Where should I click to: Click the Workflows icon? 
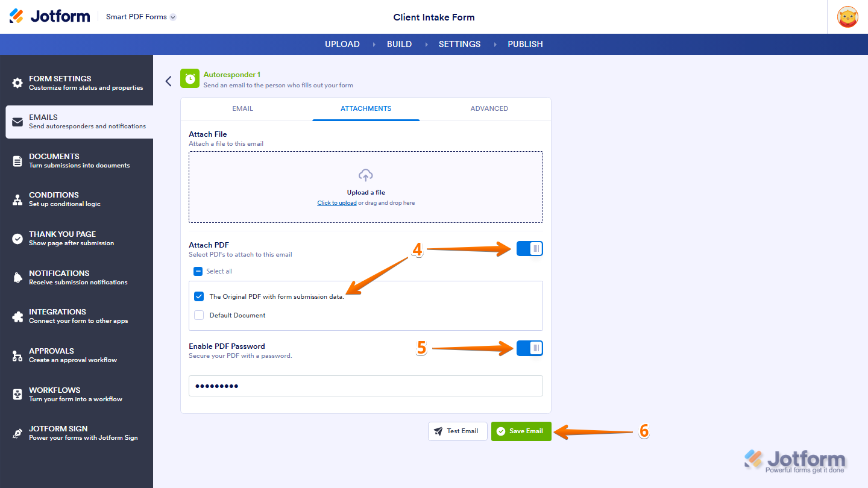tap(17, 395)
